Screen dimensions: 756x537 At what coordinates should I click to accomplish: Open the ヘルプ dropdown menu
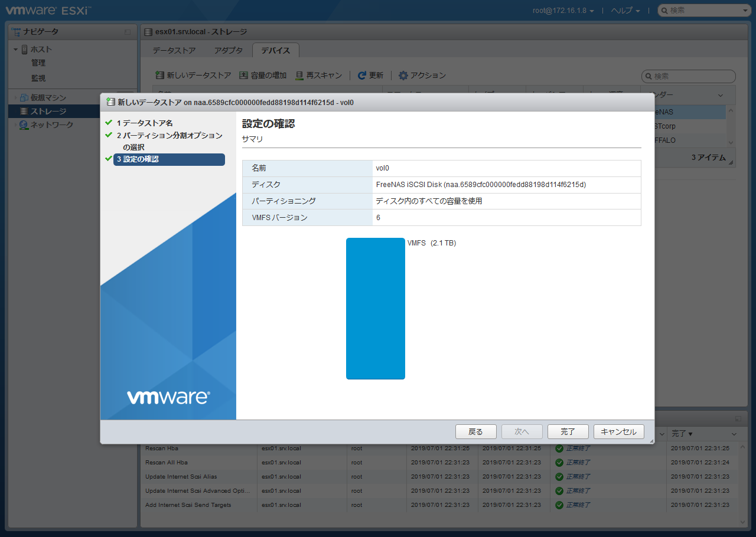click(x=625, y=10)
